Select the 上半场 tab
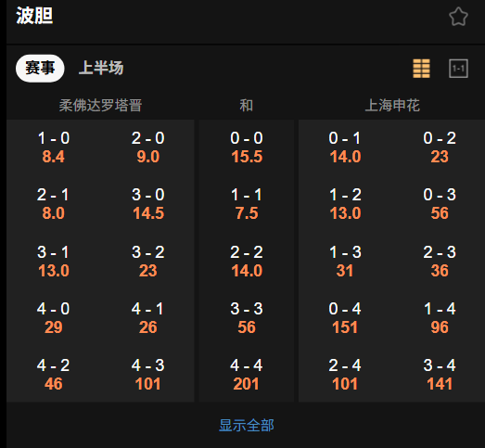 (101, 68)
